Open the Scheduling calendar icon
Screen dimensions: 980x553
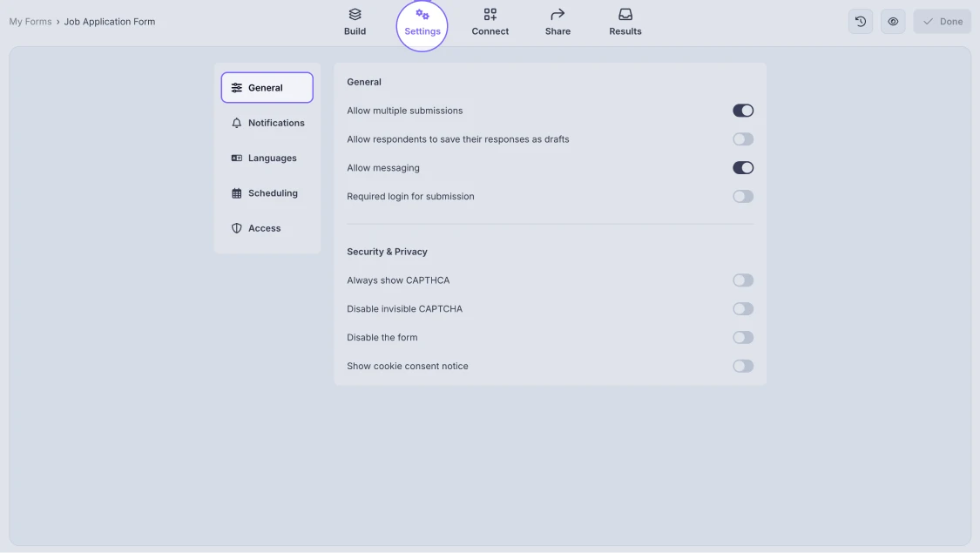coord(236,192)
